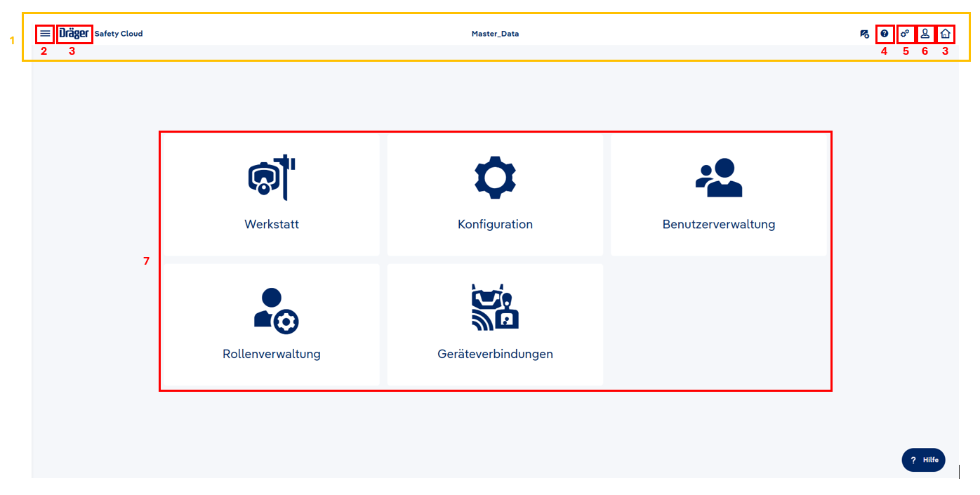Viewport: 980px width, 495px height.
Task: Click the two-person Benutzerverwaltung icon
Action: click(x=719, y=178)
